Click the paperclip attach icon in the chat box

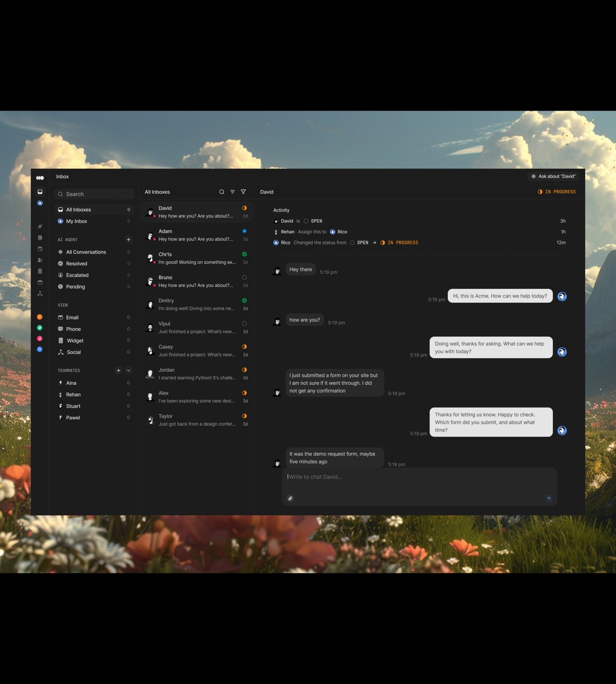click(290, 498)
